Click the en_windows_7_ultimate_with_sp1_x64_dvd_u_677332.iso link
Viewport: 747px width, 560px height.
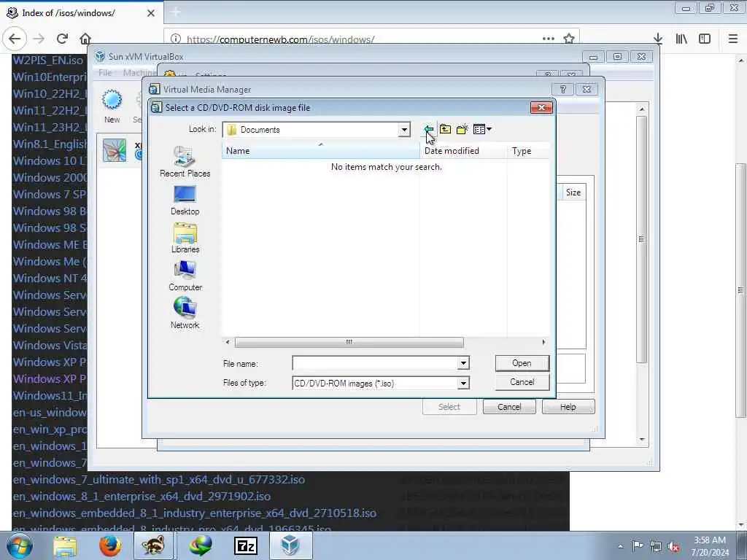[x=158, y=480]
